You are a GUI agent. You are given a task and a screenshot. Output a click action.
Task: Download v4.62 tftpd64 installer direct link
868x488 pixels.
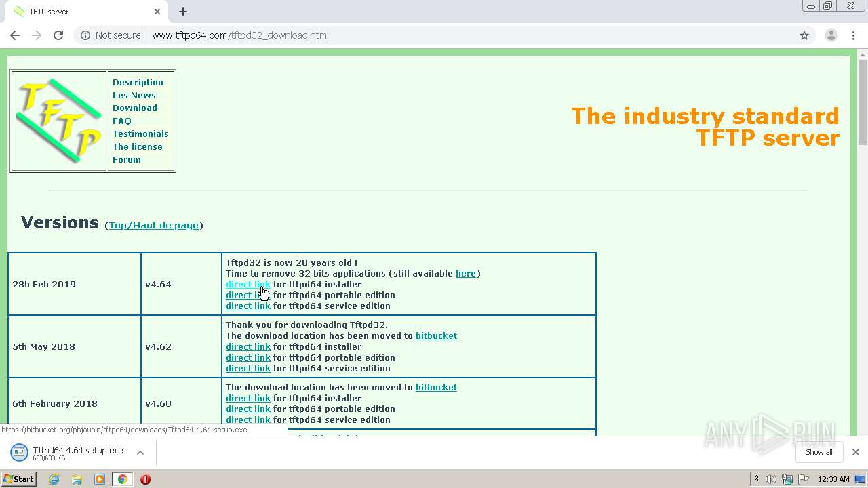[x=248, y=346]
